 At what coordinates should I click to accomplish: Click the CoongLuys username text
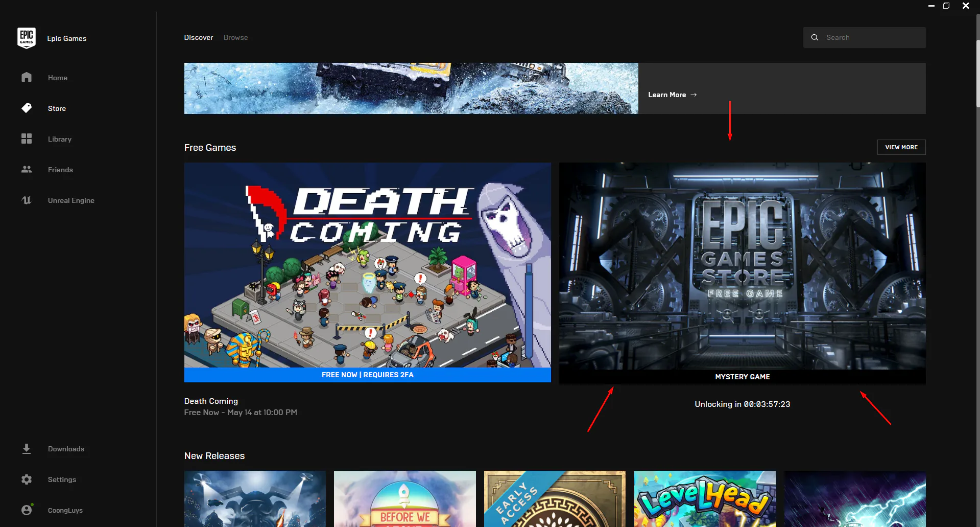65,510
